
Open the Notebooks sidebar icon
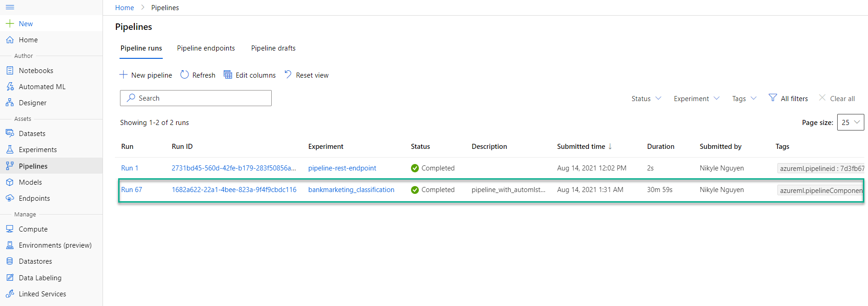click(x=10, y=70)
